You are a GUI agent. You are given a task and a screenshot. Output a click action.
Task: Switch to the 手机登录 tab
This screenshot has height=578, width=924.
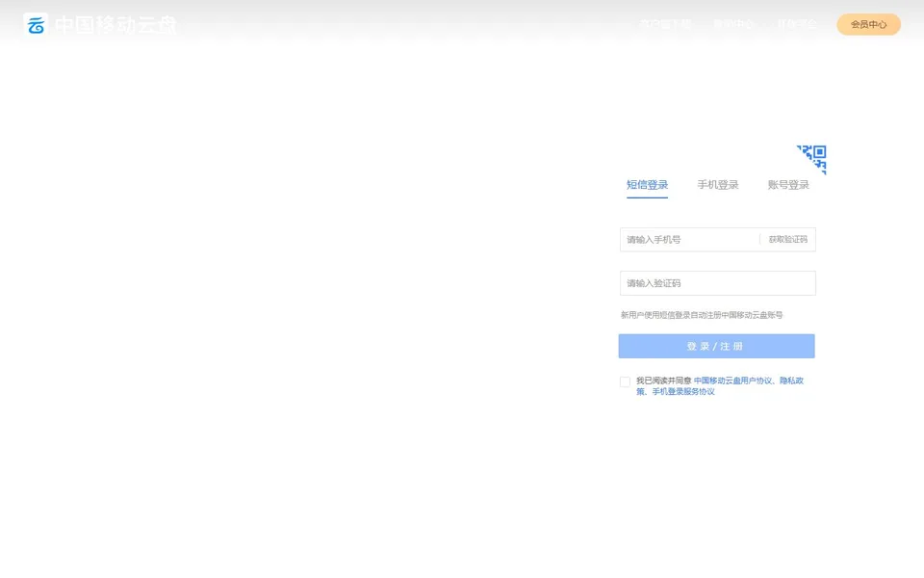tap(718, 185)
